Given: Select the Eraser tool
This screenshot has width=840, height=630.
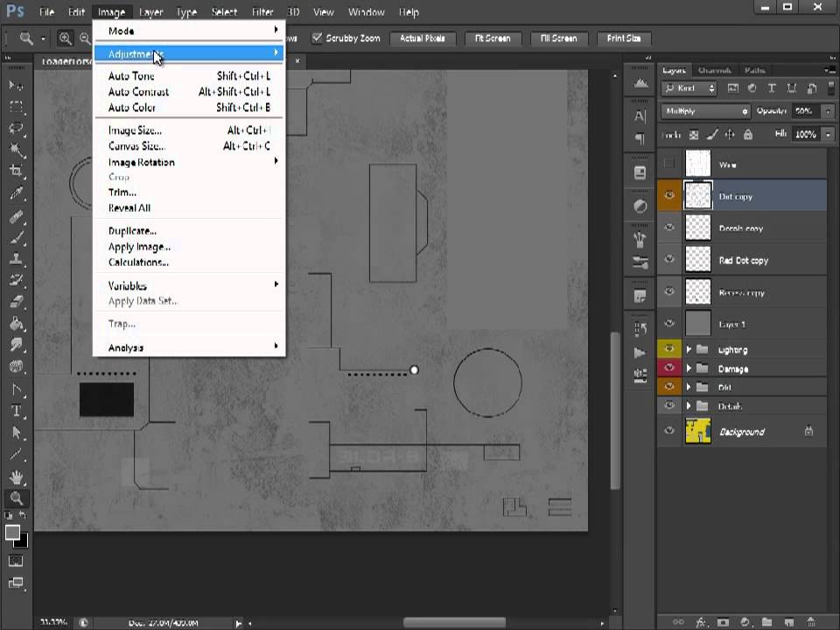Looking at the screenshot, I should [16, 302].
